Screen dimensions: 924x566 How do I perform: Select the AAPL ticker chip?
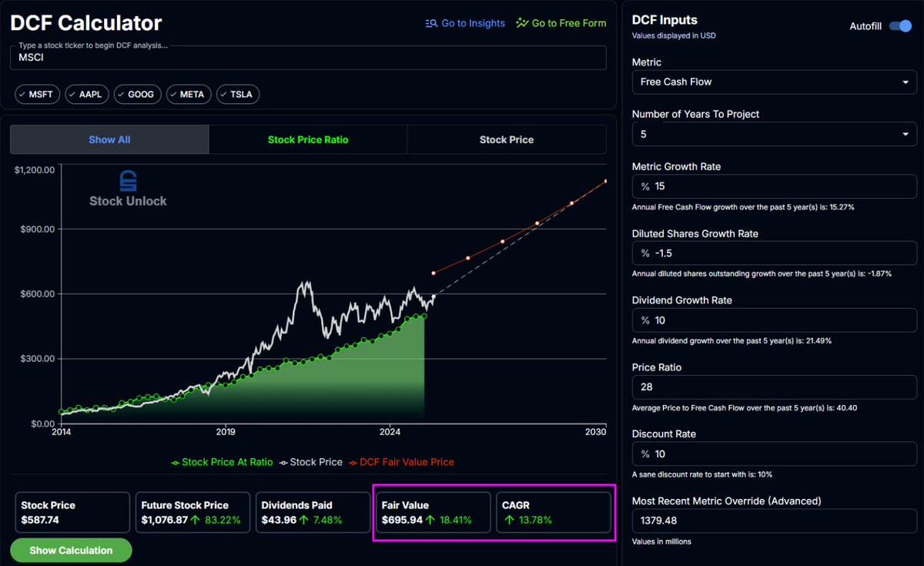click(87, 95)
